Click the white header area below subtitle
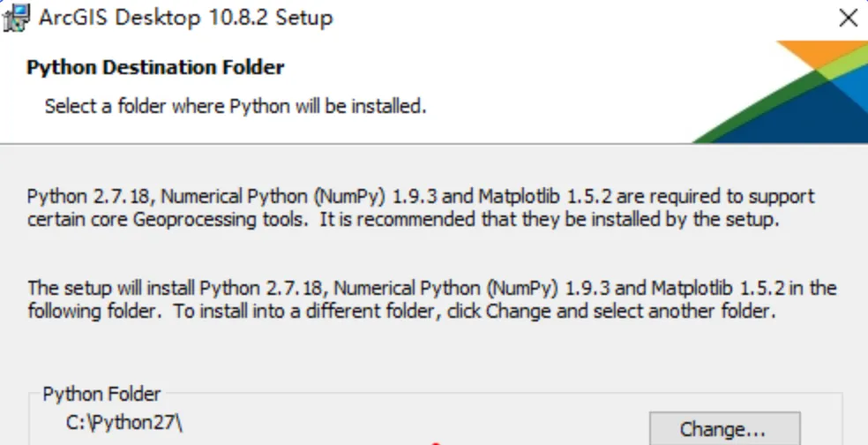 tap(353, 130)
